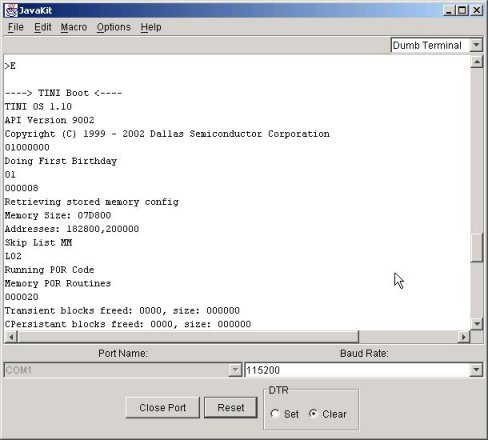Image resolution: width=488 pixels, height=440 pixels.
Task: Click the '>E' prompt line
Action: pos(10,66)
